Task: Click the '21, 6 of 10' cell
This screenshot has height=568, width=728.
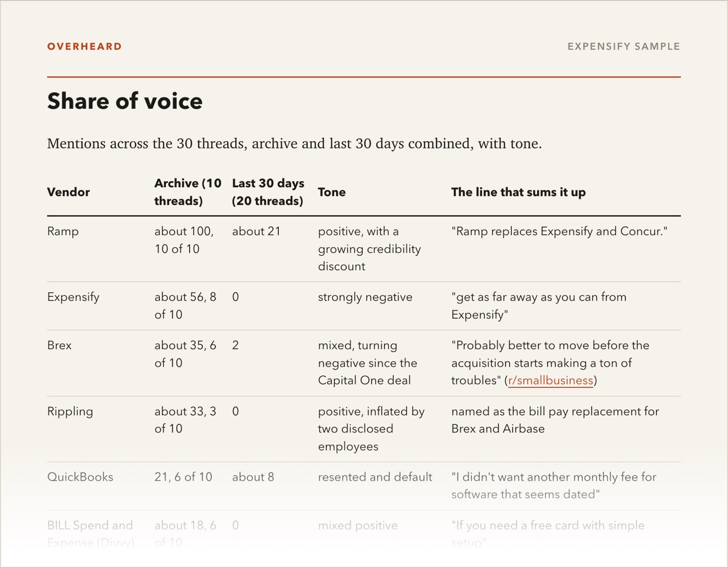Action: click(183, 477)
